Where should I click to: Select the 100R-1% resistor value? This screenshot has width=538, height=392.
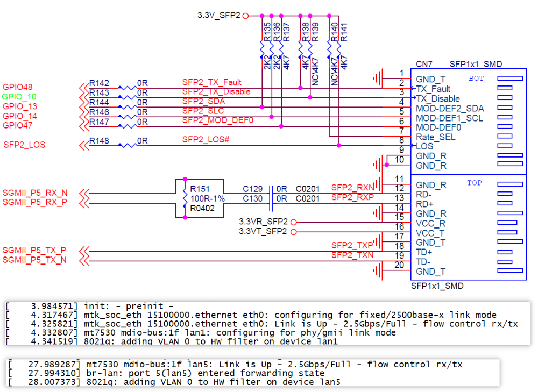point(207,198)
